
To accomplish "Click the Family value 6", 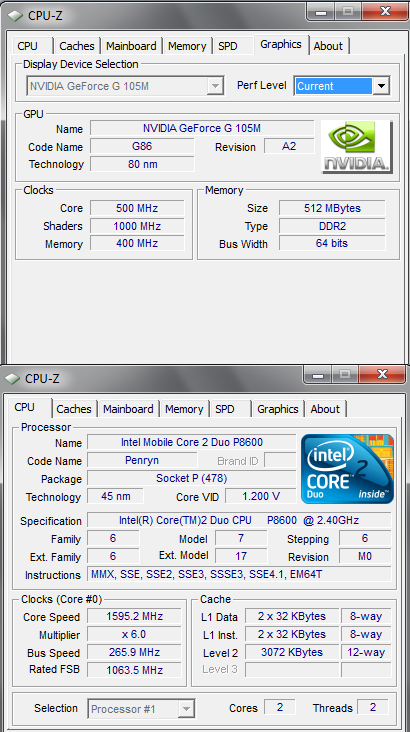I will click(113, 538).
